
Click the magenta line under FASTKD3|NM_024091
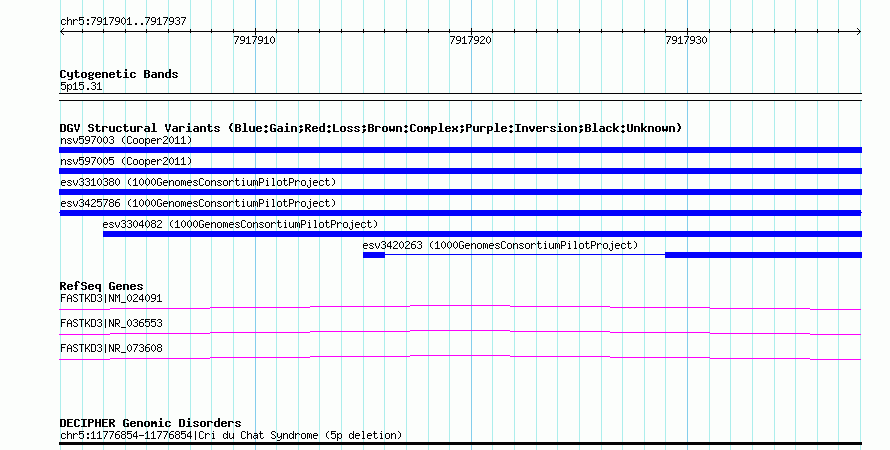point(460,308)
